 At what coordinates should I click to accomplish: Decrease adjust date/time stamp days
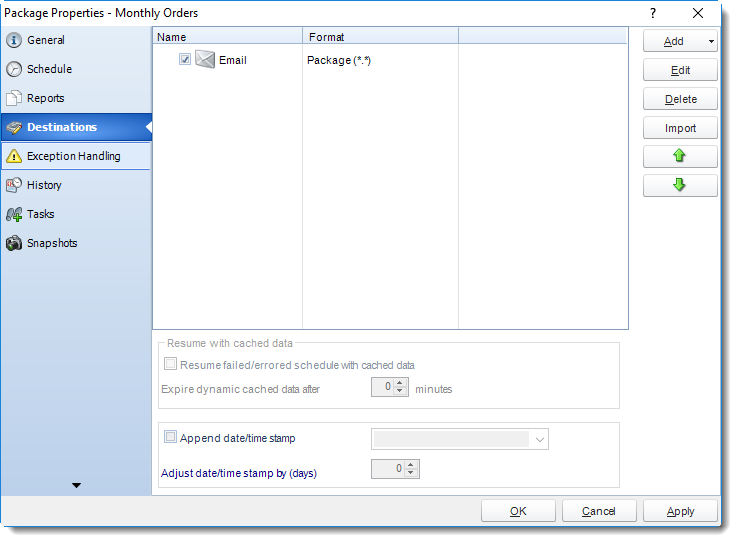pos(411,473)
